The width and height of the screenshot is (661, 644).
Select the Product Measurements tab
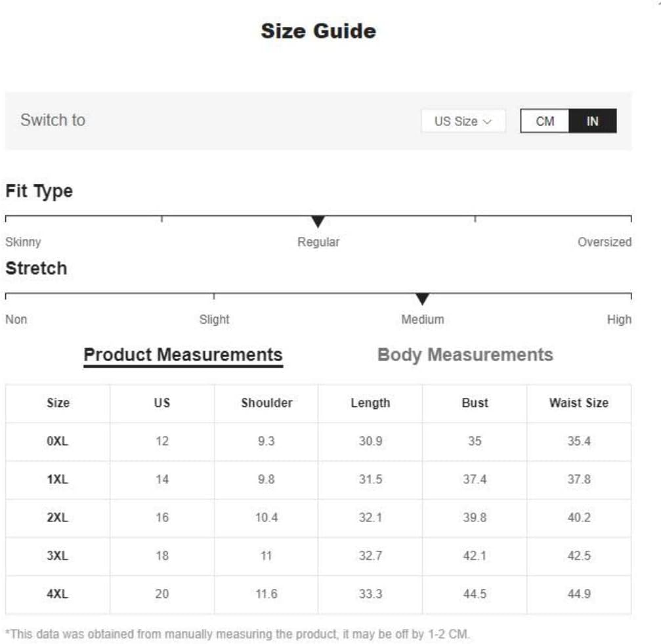click(183, 355)
